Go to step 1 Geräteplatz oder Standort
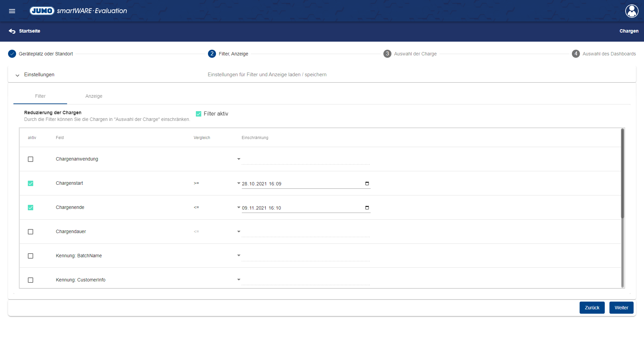This screenshot has height=355, width=644. 12,54
